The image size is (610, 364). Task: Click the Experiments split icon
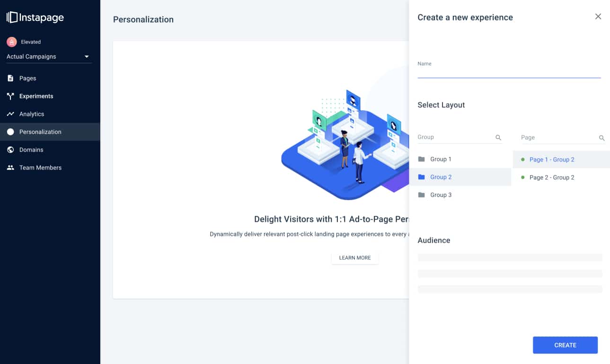point(10,96)
